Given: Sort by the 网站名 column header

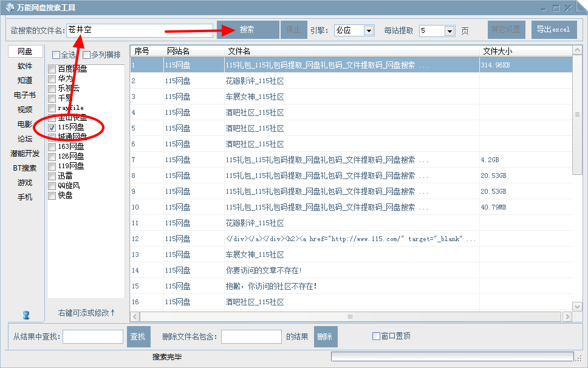Looking at the screenshot, I should click(194, 51).
